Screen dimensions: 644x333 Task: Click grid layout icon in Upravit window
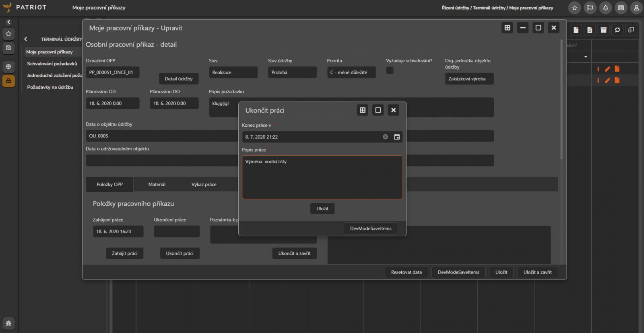507,28
